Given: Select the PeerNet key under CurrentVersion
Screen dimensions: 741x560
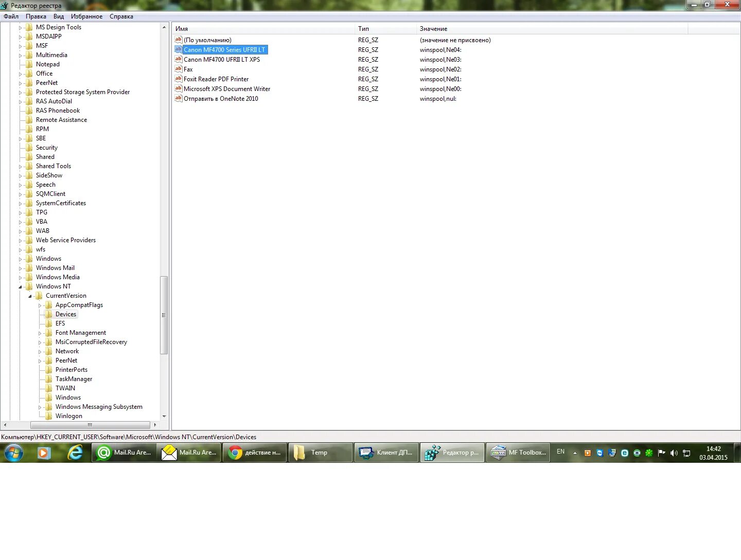Looking at the screenshot, I should pos(66,360).
